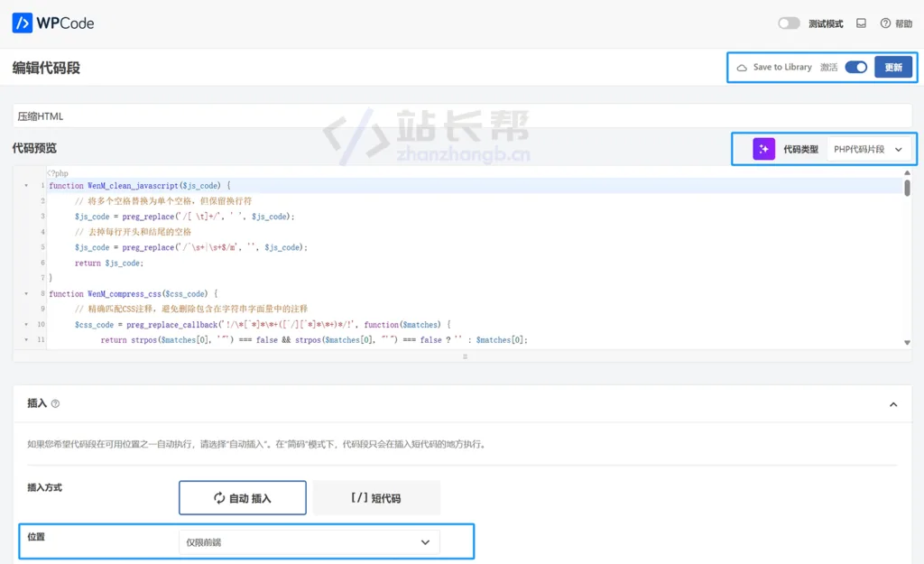Enable the 测试模式 toggle switch

click(x=789, y=23)
